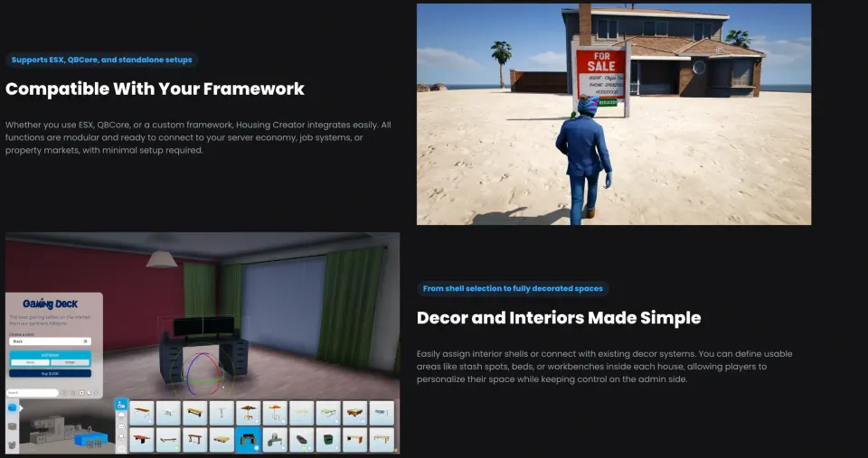The height and width of the screenshot is (458, 868).
Task: Click the 'Choose a color:' label
Action: [x=22, y=334]
